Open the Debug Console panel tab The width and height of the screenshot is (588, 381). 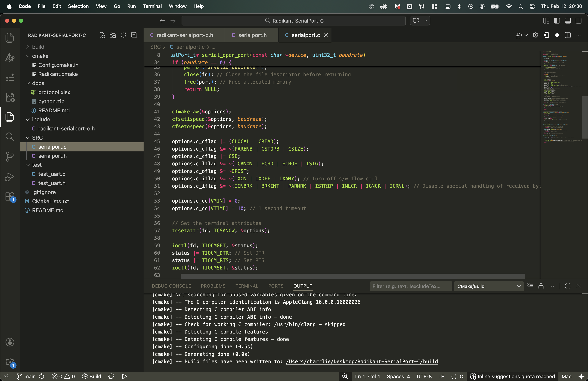pos(171,286)
